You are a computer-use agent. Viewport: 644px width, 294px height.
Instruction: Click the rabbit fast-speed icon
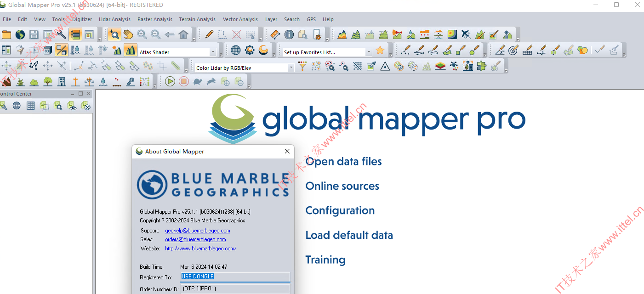click(211, 82)
